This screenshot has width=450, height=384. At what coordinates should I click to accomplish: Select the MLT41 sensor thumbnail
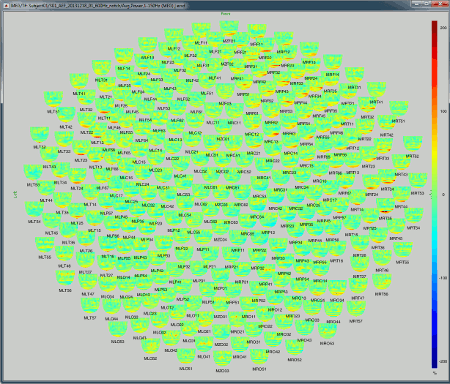coord(79,82)
